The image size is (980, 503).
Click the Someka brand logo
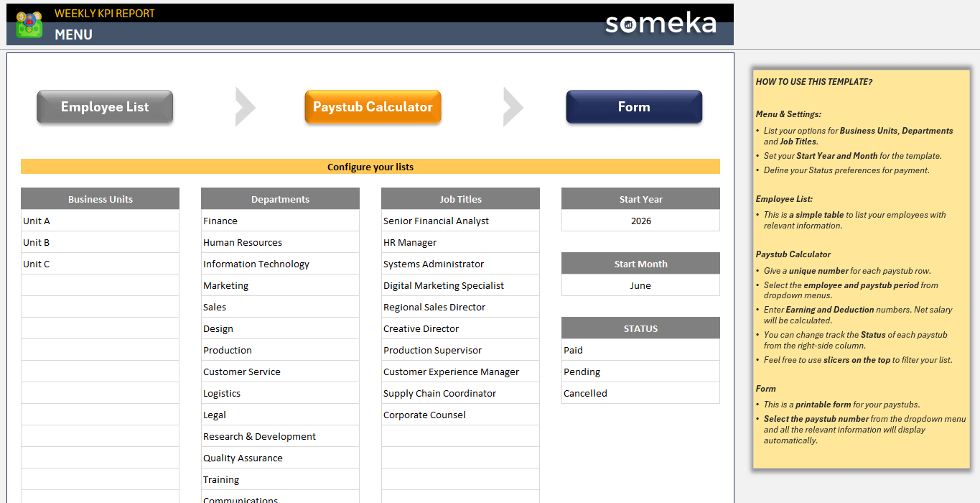coord(661,23)
